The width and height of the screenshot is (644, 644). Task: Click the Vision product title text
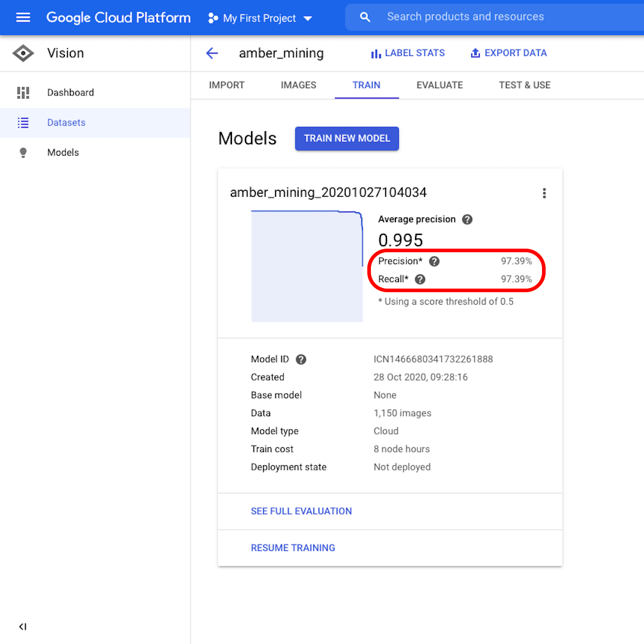(66, 53)
